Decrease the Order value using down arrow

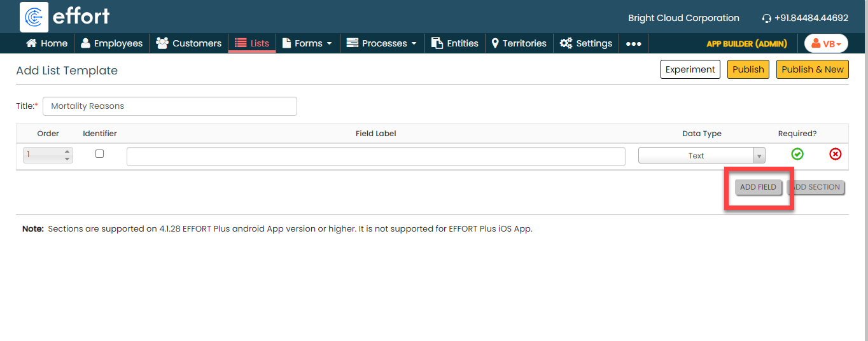67,159
